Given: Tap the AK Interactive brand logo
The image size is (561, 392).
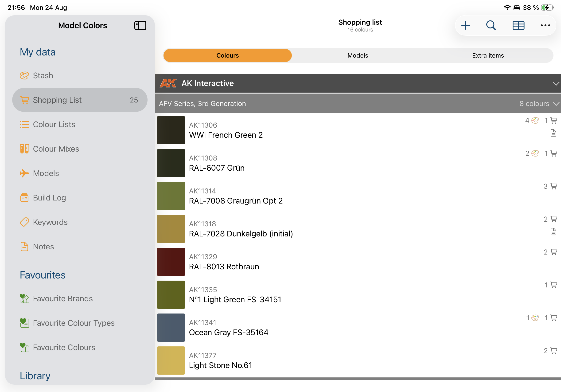Looking at the screenshot, I should [x=168, y=83].
